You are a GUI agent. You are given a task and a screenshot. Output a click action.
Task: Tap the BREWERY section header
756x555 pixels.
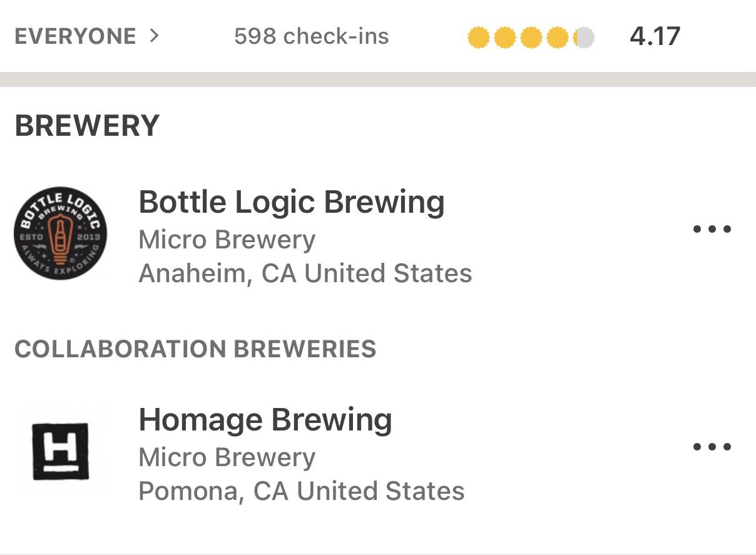click(87, 126)
